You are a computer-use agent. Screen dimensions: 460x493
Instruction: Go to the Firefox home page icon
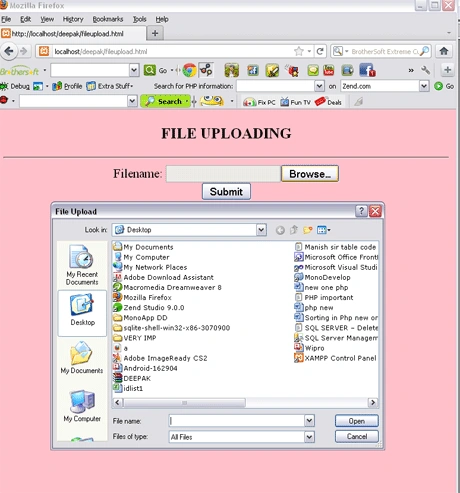[x=444, y=51]
